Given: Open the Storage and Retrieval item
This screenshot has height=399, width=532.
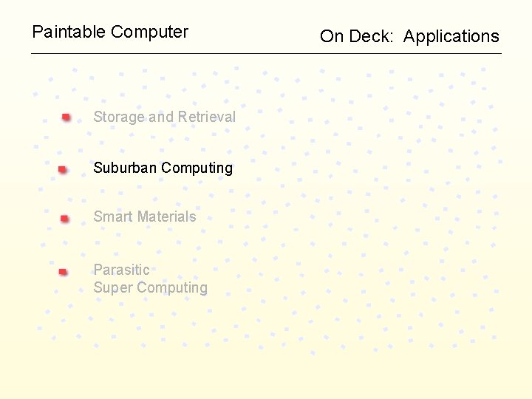Looking at the screenshot, I should 164,117.
